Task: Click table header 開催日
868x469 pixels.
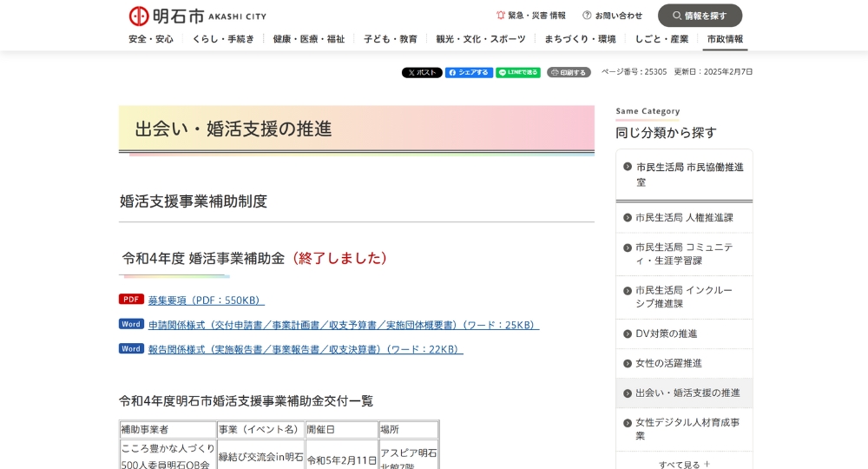Action: [x=341, y=429]
